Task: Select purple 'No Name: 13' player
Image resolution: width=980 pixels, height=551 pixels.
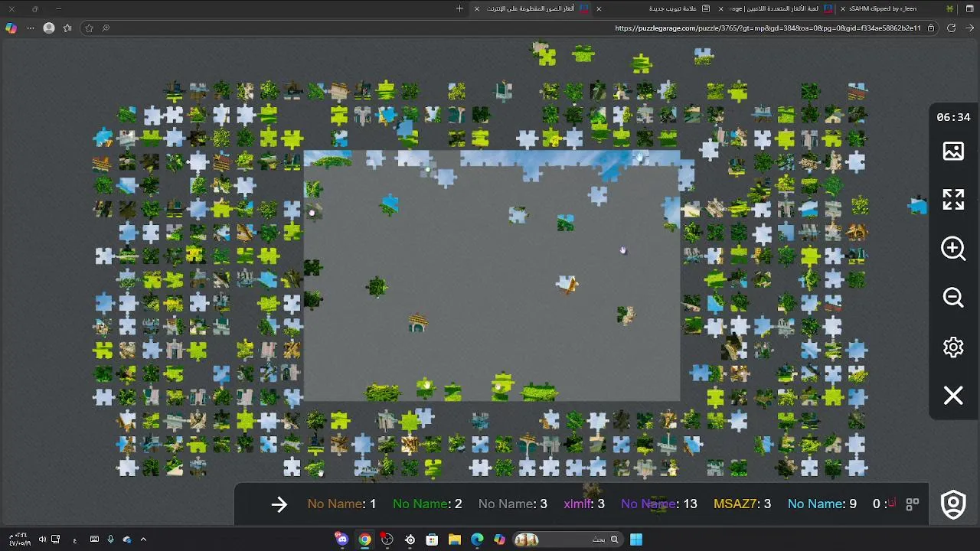Action: (x=659, y=504)
